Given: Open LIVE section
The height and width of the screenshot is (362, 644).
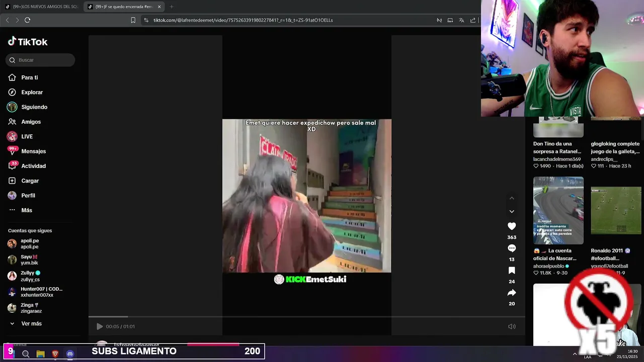Looking at the screenshot, I should (27, 136).
